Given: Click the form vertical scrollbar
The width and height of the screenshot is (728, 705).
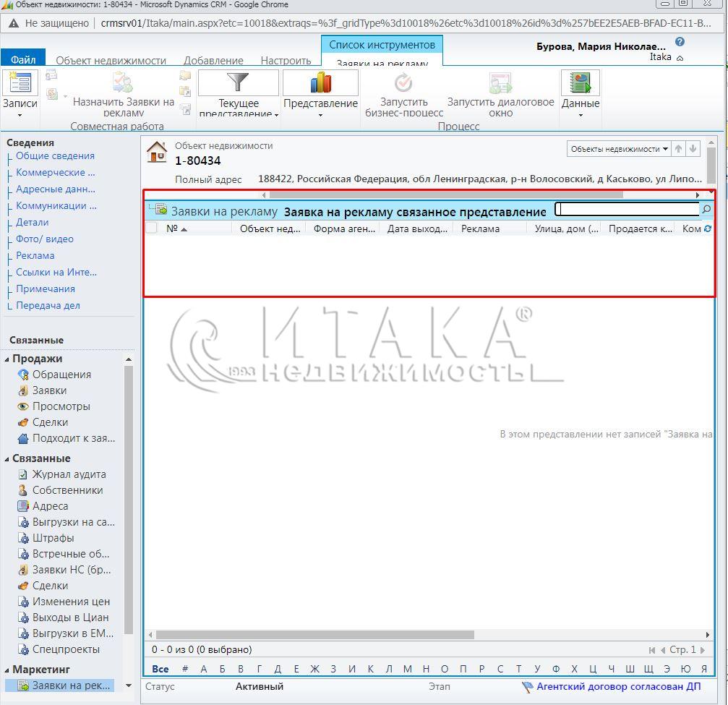Looking at the screenshot, I should (x=711, y=165).
